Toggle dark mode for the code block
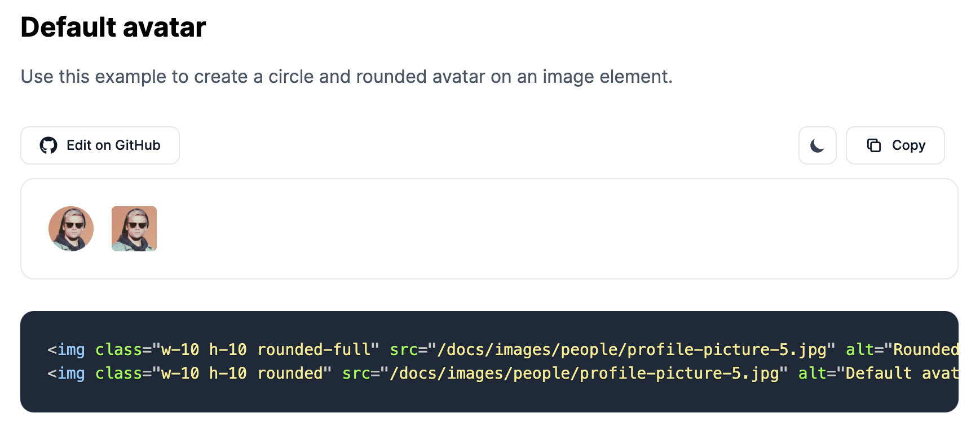The width and height of the screenshot is (980, 435). pos(817,145)
